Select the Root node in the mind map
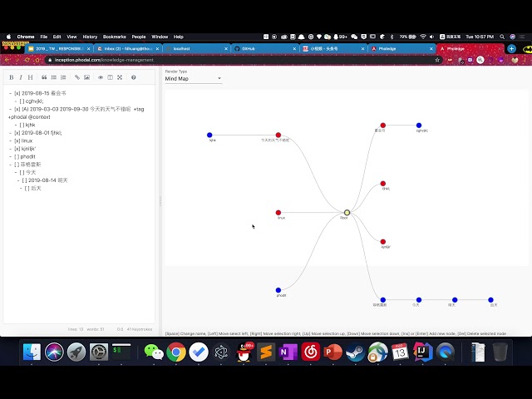The height and width of the screenshot is (399, 532). tap(347, 213)
